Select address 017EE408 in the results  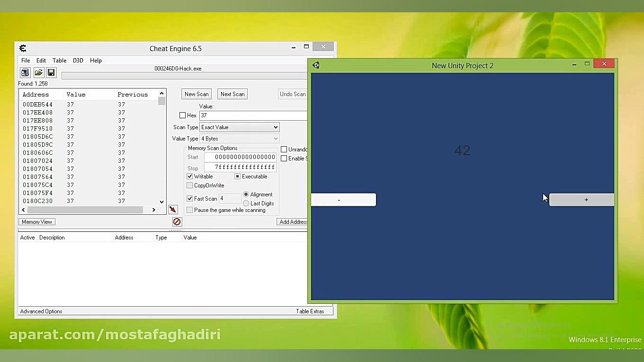[37, 113]
